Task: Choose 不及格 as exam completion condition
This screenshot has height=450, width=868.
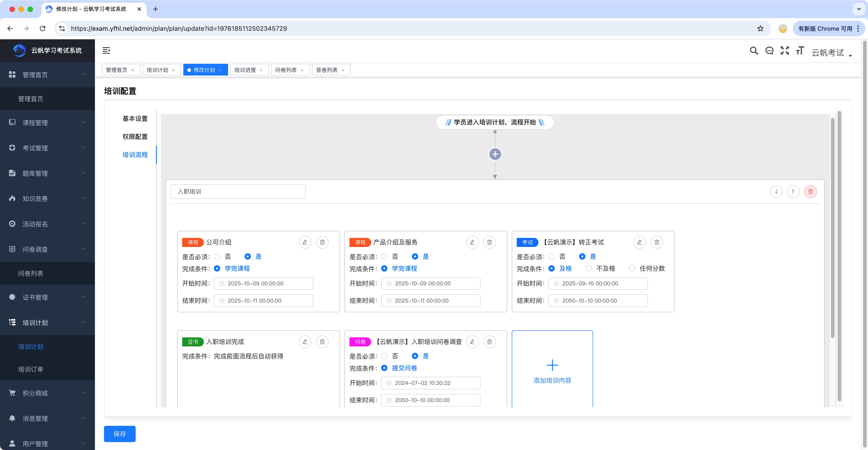Action: click(x=589, y=268)
